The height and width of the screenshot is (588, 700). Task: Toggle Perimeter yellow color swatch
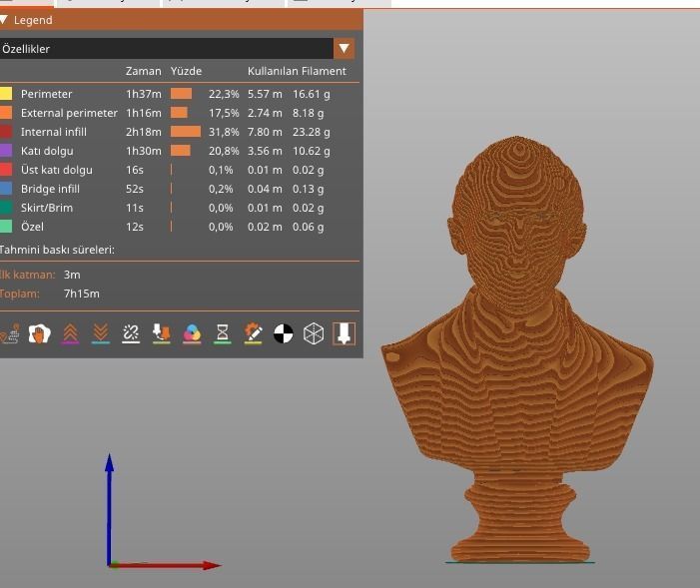[6, 94]
